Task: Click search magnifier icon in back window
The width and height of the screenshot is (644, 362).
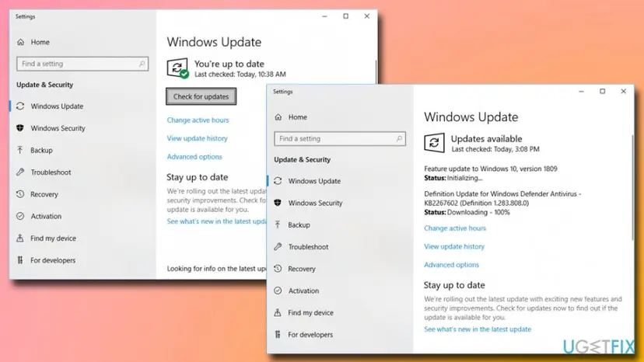Action: coord(142,64)
